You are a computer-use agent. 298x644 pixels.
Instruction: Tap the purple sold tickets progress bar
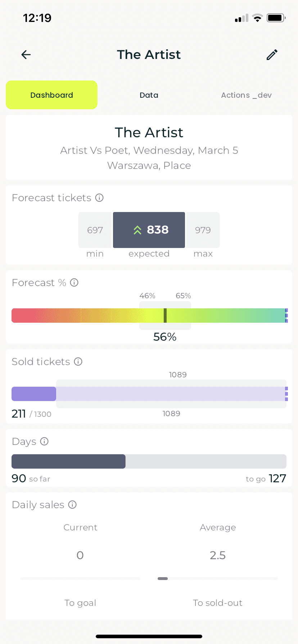[x=34, y=394]
